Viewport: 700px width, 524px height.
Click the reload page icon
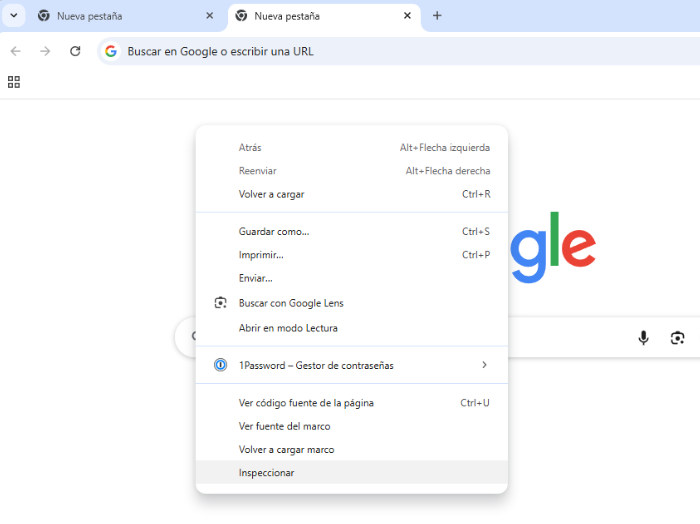[x=75, y=51]
